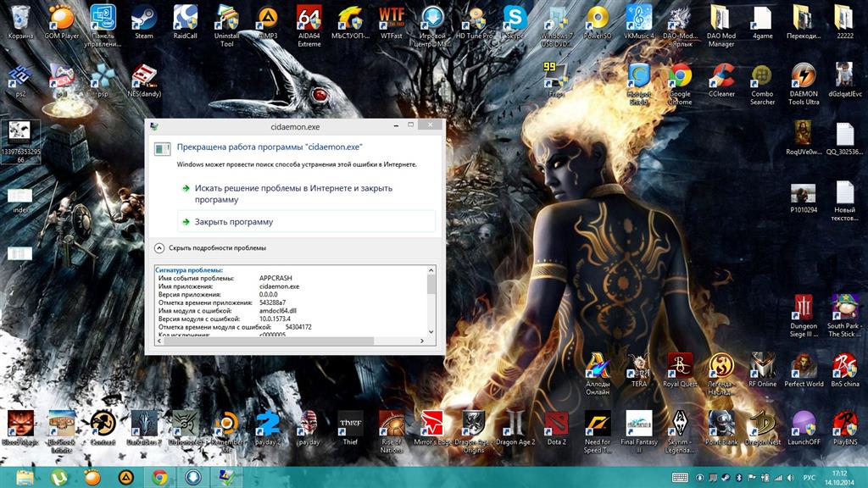Image resolution: width=868 pixels, height=488 pixels.
Task: Open Google Chrome desktop shortcut
Action: [680, 84]
